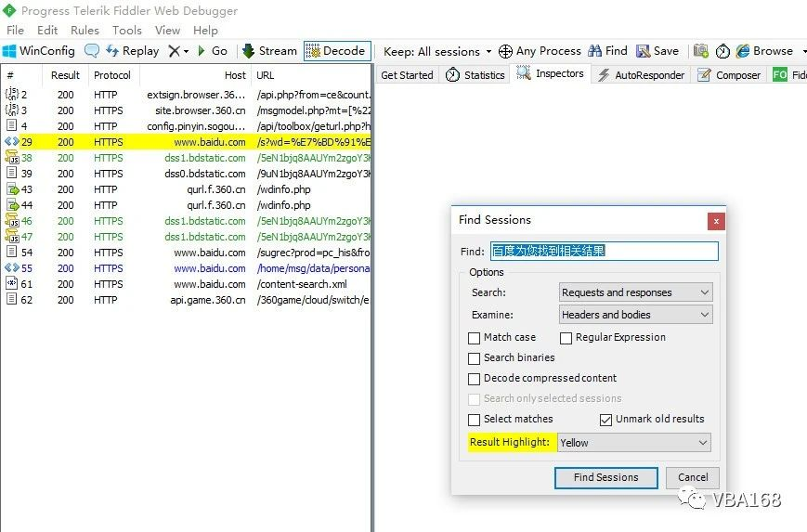Click the Remove sessions X icon
The height and width of the screenshot is (532, 807).
coord(175,51)
